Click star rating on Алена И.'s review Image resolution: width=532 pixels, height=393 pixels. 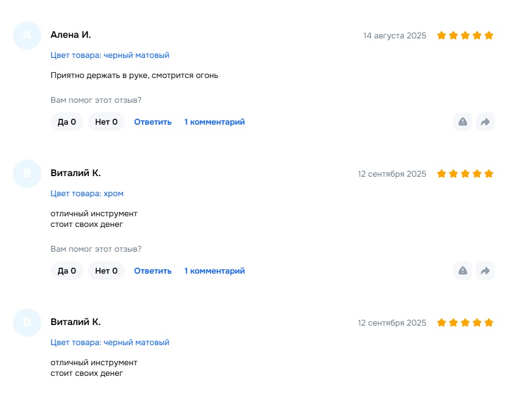465,35
